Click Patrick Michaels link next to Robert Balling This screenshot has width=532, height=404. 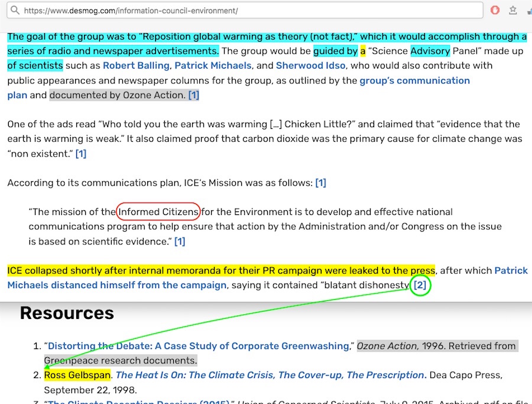click(213, 66)
